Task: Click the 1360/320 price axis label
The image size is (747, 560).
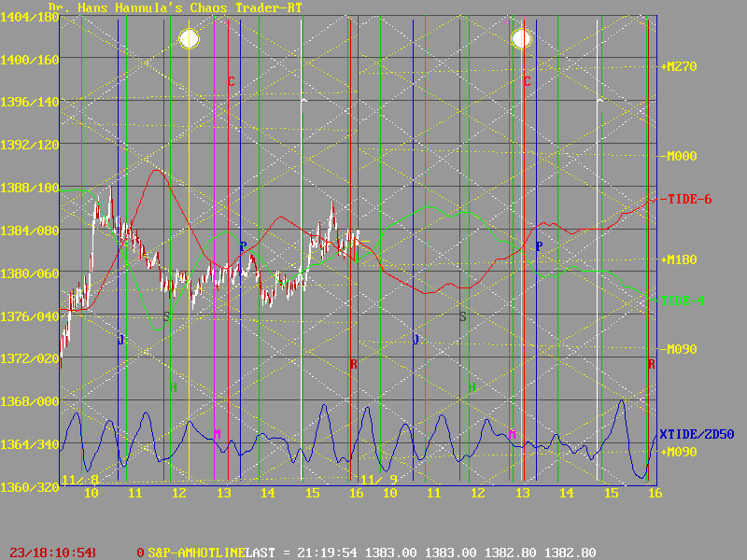Action: point(30,487)
